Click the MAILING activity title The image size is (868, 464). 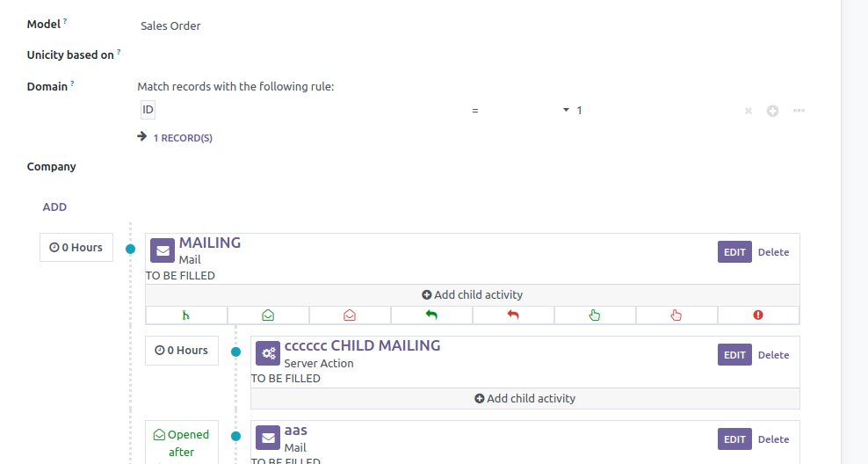pyautogui.click(x=210, y=243)
